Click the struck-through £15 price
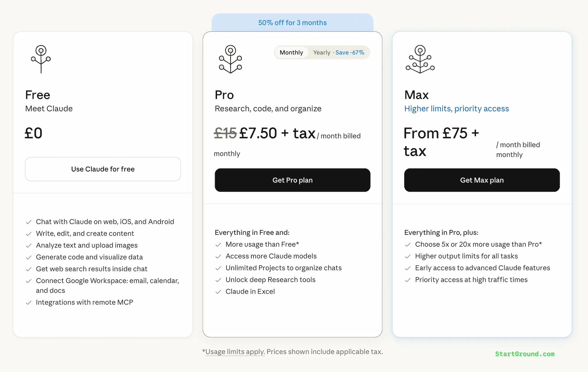Viewport: 588px width, 372px height. click(x=225, y=133)
